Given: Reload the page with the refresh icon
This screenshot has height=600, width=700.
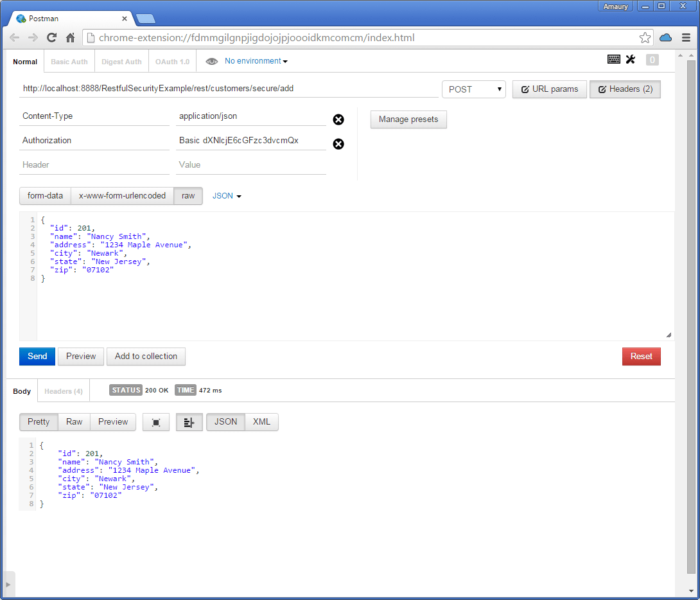Looking at the screenshot, I should click(x=52, y=37).
